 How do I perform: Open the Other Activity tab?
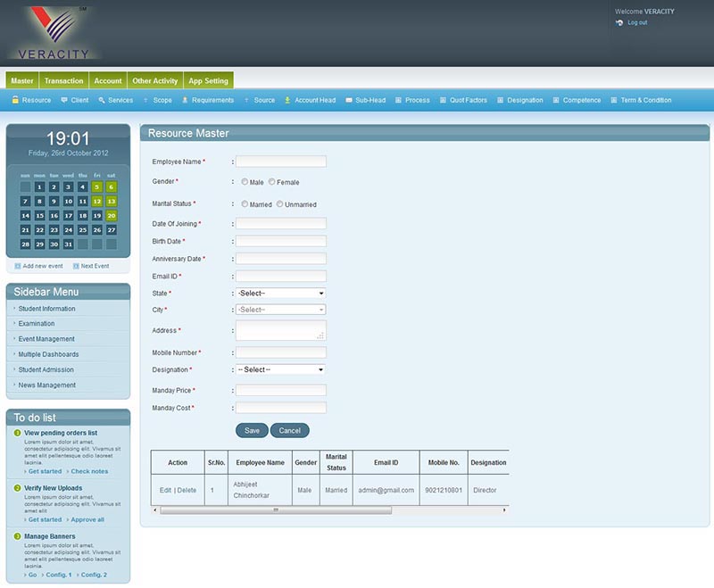click(154, 80)
